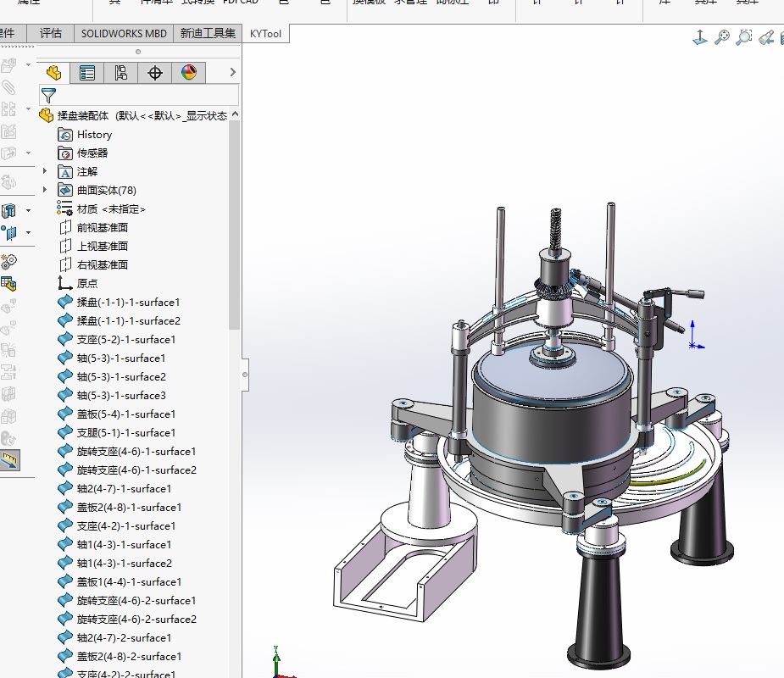Activate the Zoom to Area tool
Image resolution: width=784 pixels, height=678 pixels.
(x=744, y=37)
